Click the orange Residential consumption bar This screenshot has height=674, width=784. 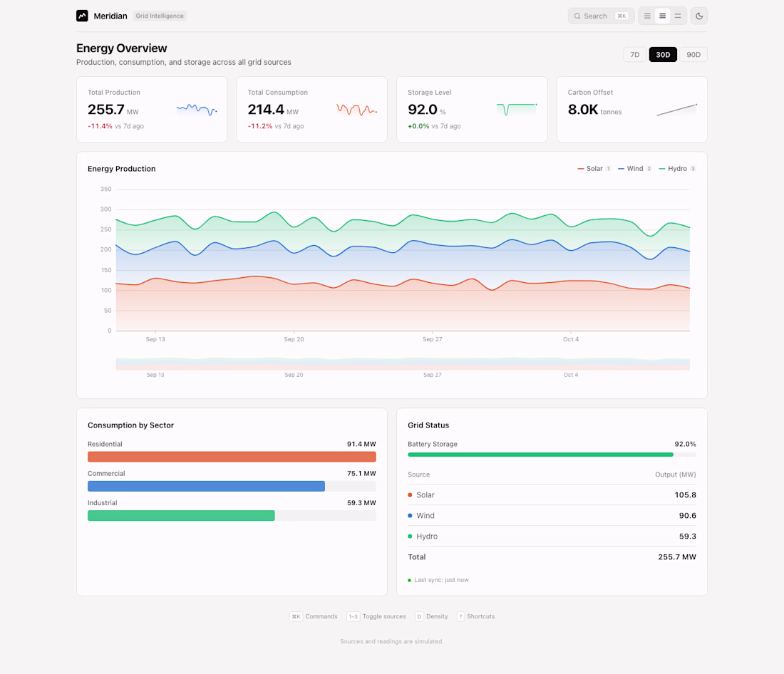pos(232,457)
